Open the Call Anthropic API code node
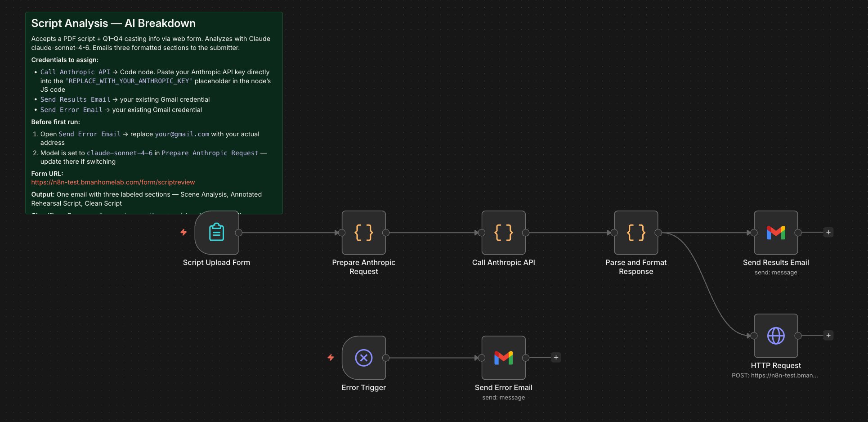 504,233
